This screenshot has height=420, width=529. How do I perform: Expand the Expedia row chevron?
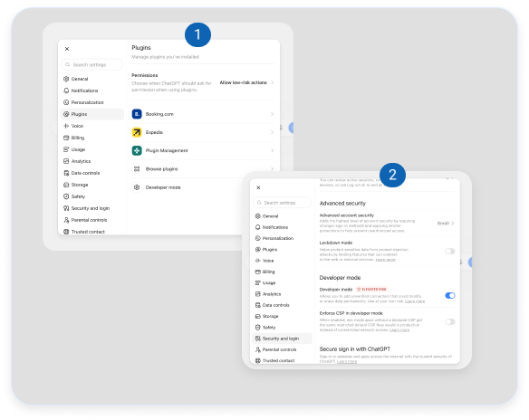(272, 132)
